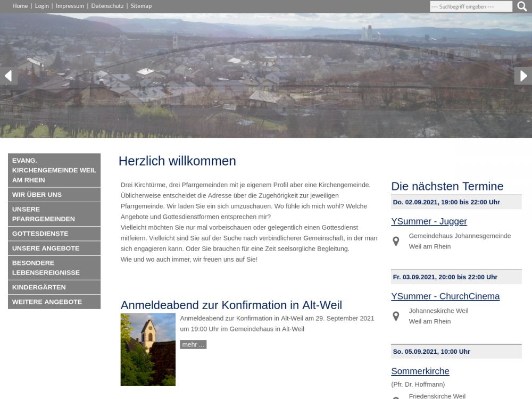Viewport: 532px width, 399px height.
Task: Click the magnifying glass search icon
Action: click(522, 6)
